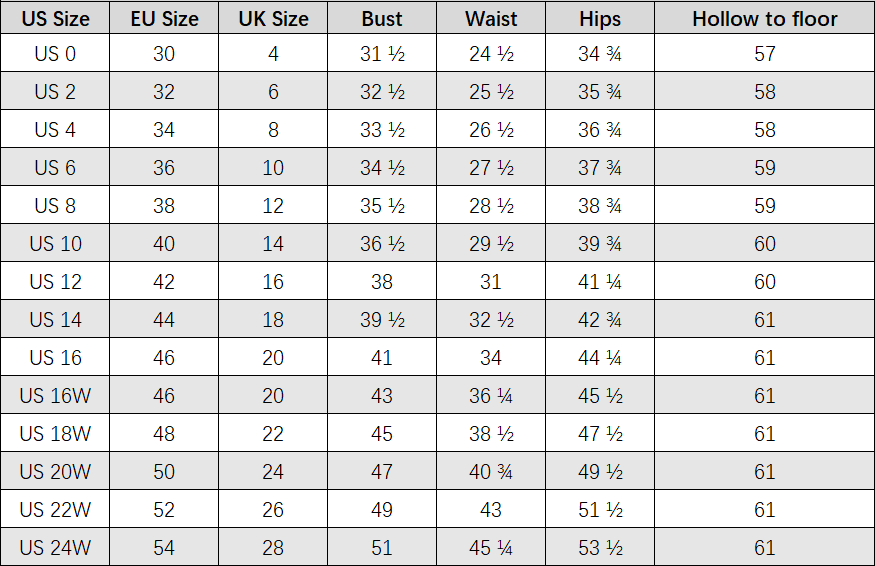Click EU size 38 cell
The image size is (875, 566).
[x=164, y=206]
